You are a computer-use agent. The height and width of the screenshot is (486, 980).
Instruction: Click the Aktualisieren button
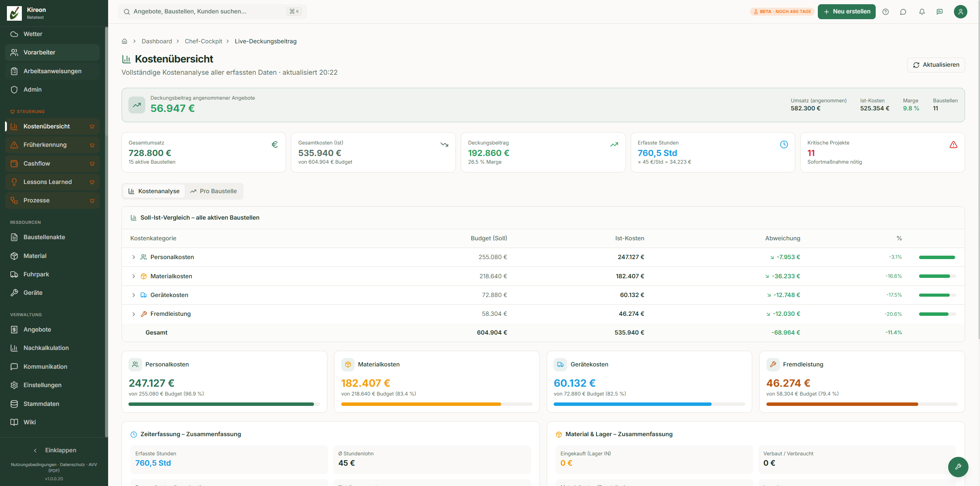point(936,65)
